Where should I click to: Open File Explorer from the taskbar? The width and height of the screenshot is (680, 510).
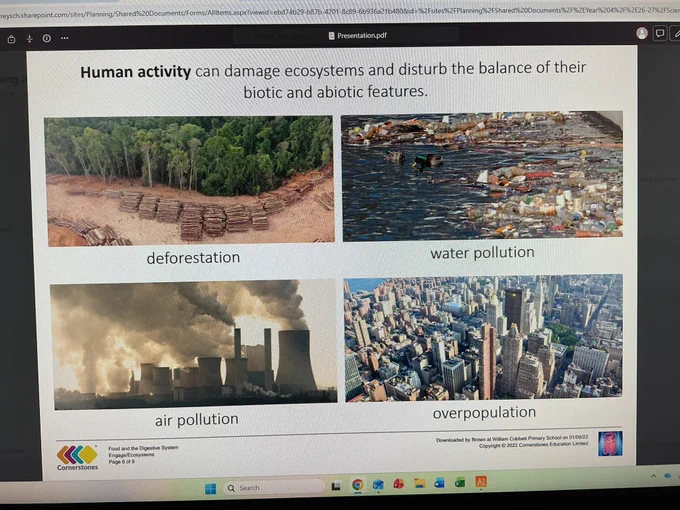pyautogui.click(x=419, y=483)
